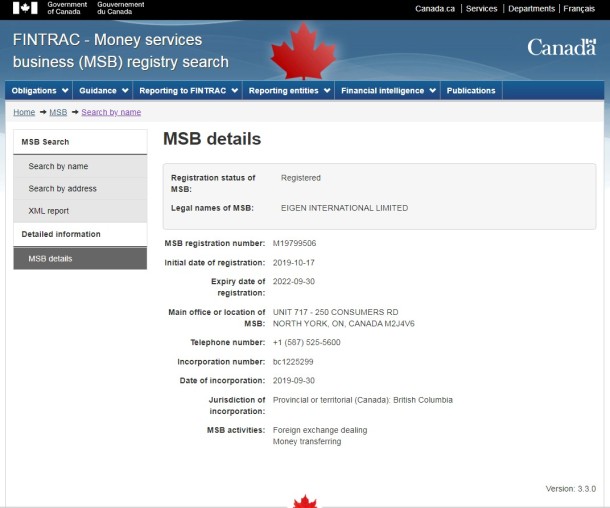Open the Canada.ca top link
This screenshot has height=508, width=610.
435,8
